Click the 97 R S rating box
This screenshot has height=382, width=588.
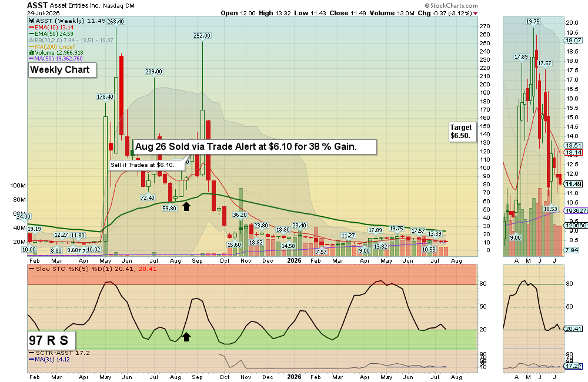click(51, 340)
